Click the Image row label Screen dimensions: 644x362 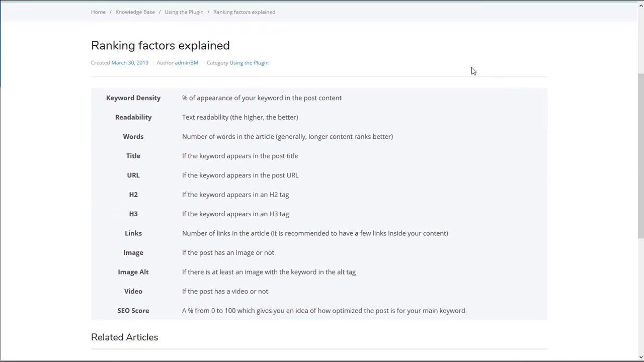click(x=133, y=253)
